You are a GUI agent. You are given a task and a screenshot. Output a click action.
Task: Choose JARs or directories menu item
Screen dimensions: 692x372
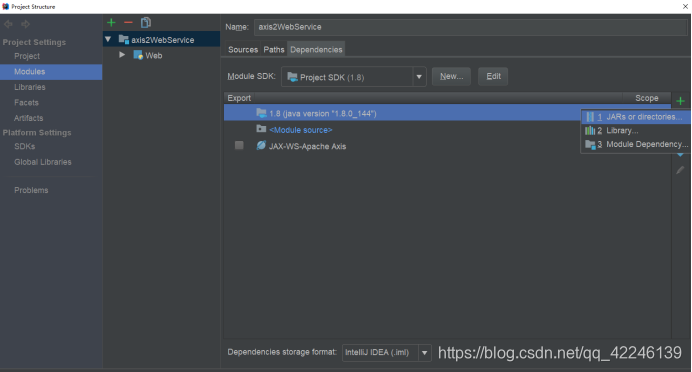pos(636,117)
